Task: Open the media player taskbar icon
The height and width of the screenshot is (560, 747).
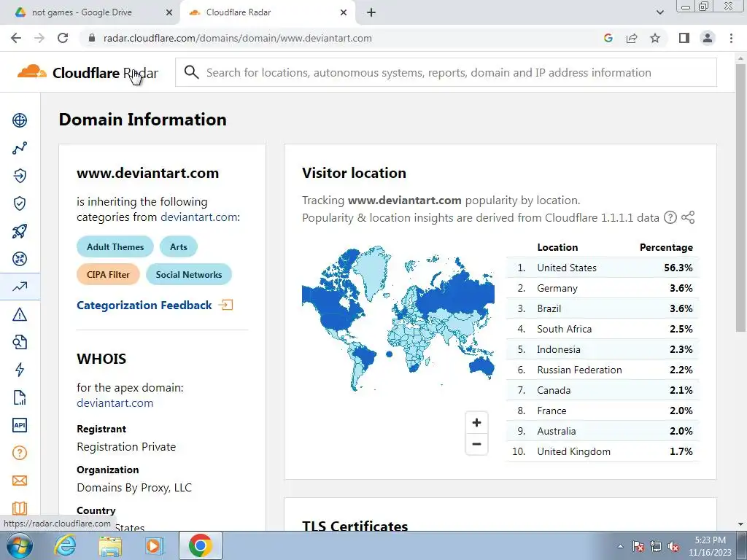Action: click(x=155, y=545)
